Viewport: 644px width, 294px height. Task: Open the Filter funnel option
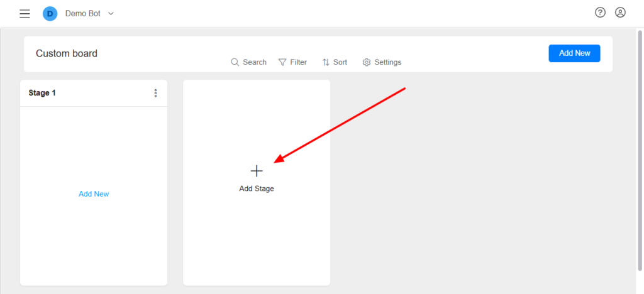pos(282,62)
